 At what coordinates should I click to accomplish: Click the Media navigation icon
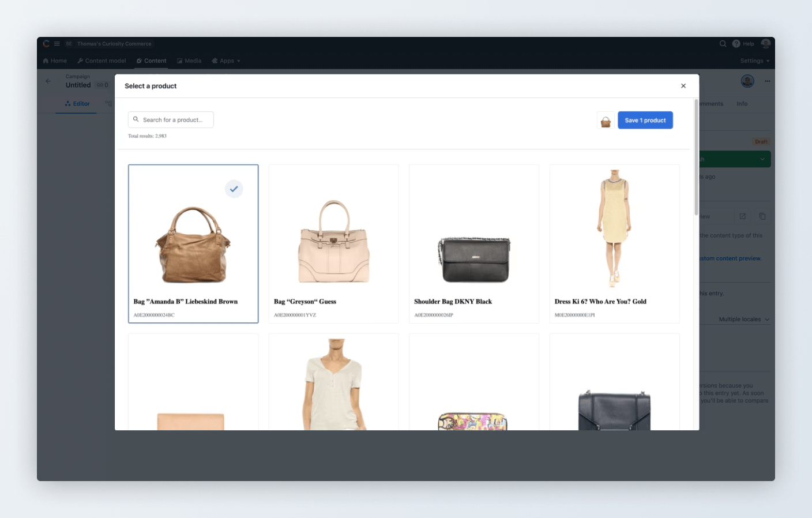[x=181, y=61]
